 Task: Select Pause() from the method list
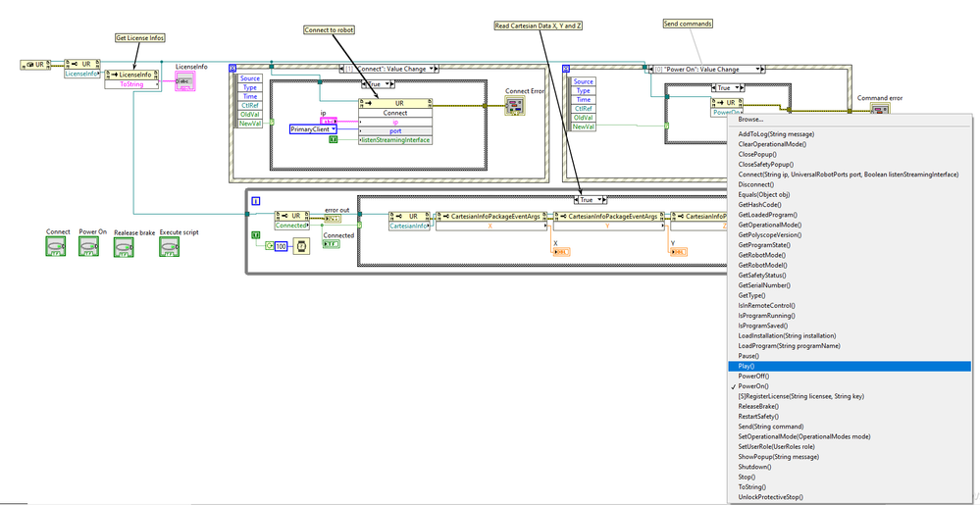click(x=850, y=356)
